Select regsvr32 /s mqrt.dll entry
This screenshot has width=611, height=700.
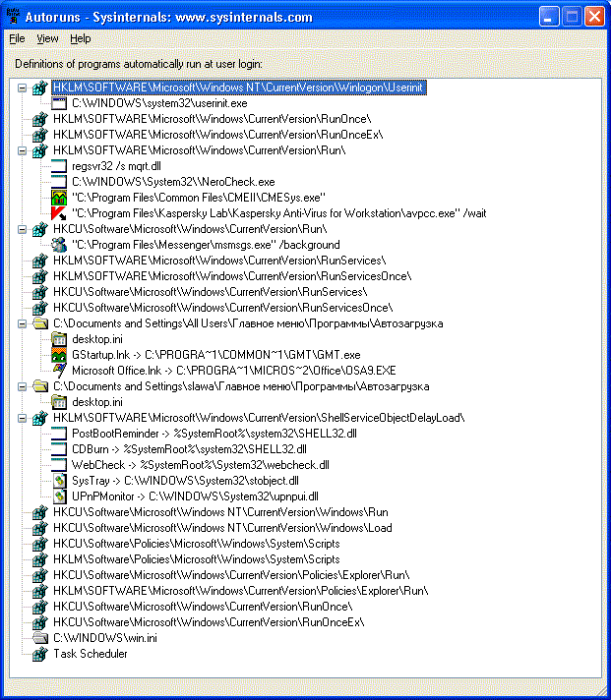tap(116, 166)
